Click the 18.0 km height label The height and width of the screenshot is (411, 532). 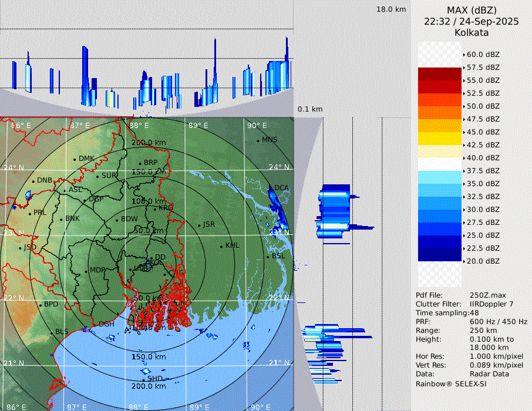click(x=391, y=9)
